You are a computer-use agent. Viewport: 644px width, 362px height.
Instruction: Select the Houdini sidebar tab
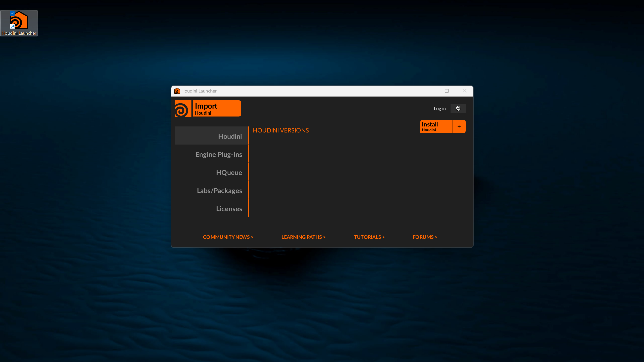211,135
